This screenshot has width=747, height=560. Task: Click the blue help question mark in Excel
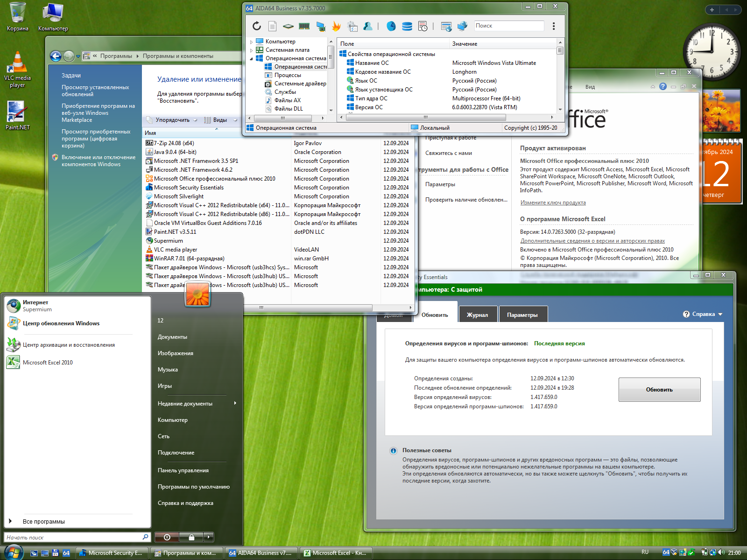coord(662,86)
